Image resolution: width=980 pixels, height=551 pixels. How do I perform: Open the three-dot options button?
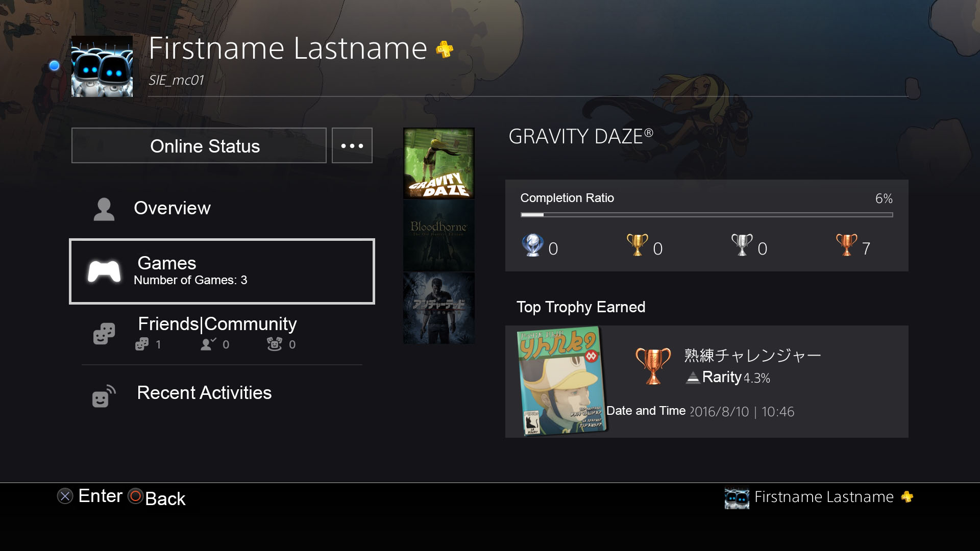352,145
